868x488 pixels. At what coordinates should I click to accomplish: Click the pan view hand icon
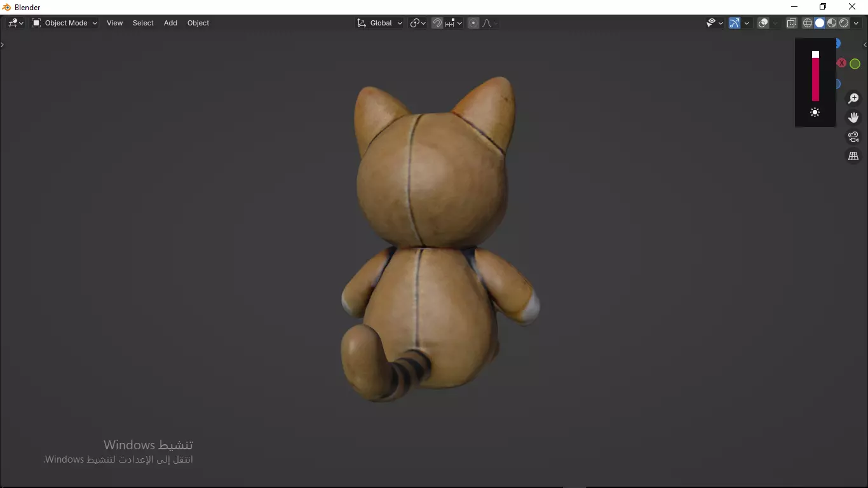(853, 118)
